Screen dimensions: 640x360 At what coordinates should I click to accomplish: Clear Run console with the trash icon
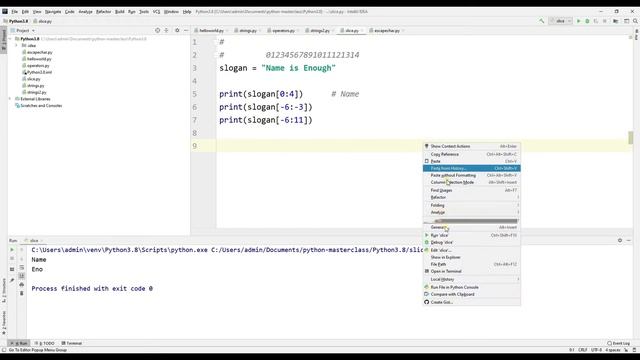[22, 293]
